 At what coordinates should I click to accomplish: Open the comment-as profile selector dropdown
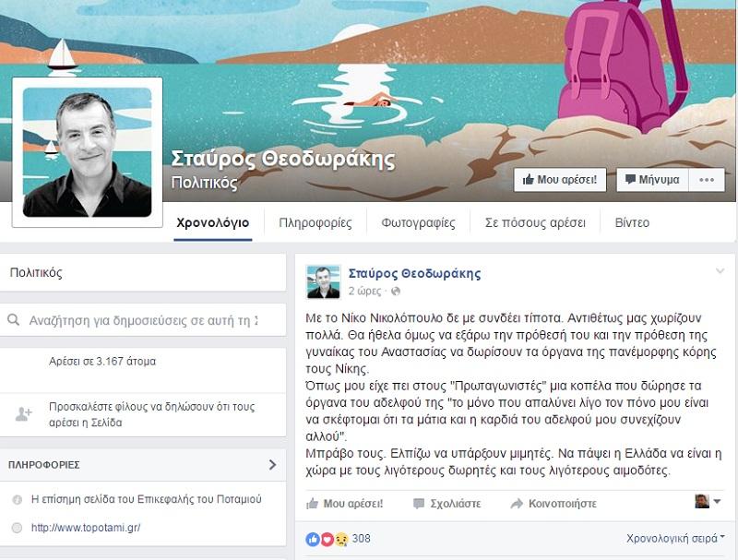tap(708, 502)
